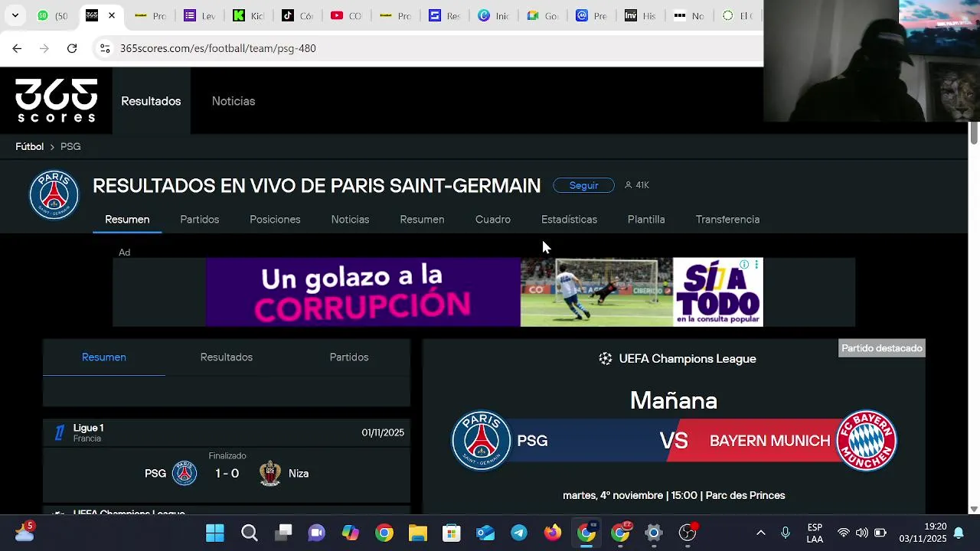Select 'Resumen' tab between Noticias and Cuadro
This screenshot has width=980, height=551.
tap(422, 220)
